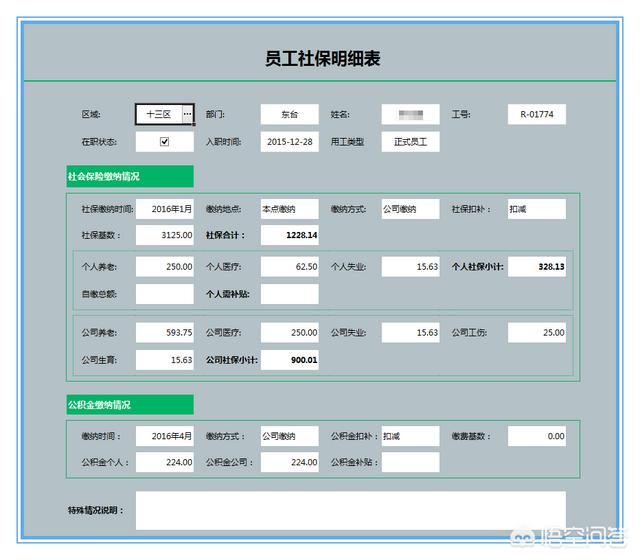
Task: Click the 个人社保小计 value 328.13
Action: click(x=537, y=267)
